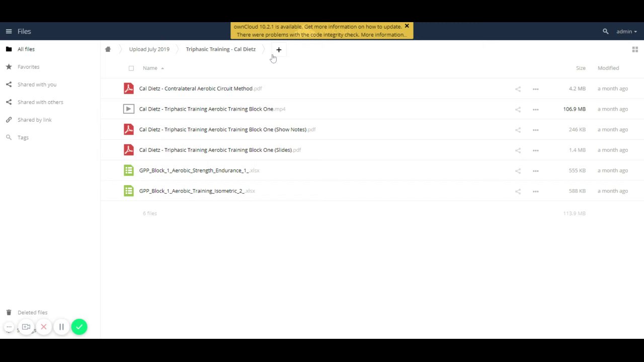Screen dimensions: 644x362
Task: Open Block One (Show Notes) PDF
Action: coord(227,130)
